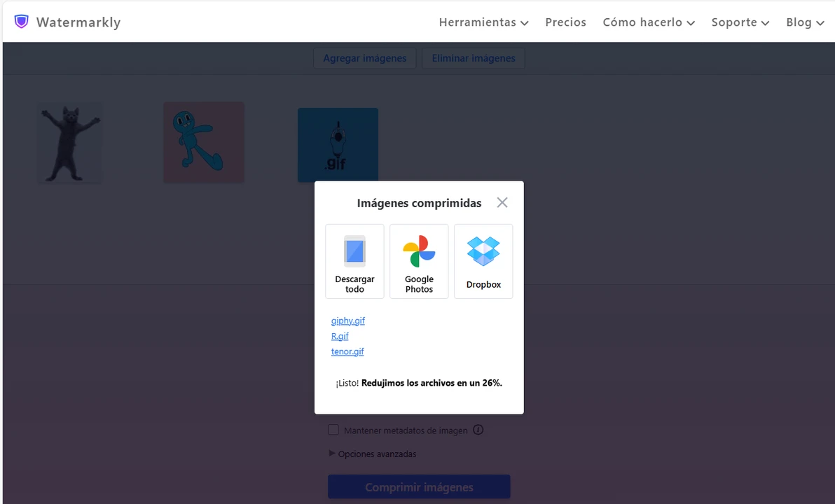
Task: Enable Mantener metadatos de imagen checkbox
Action: point(333,430)
